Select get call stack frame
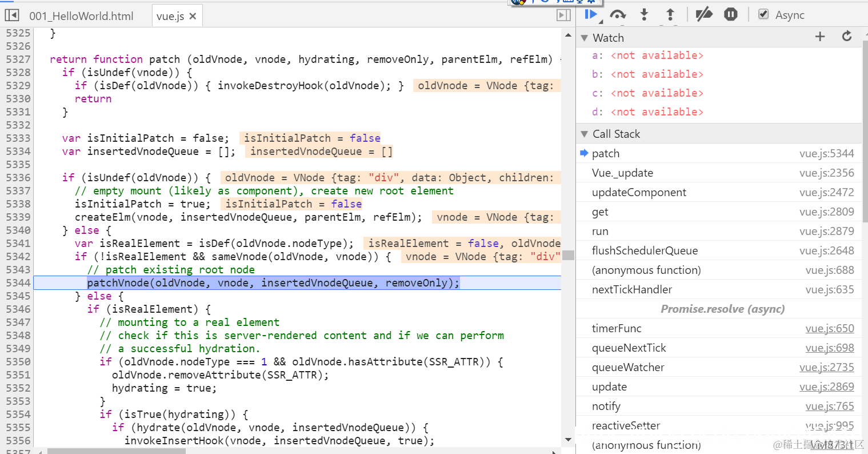Image resolution: width=868 pixels, height=454 pixels. 718,212
